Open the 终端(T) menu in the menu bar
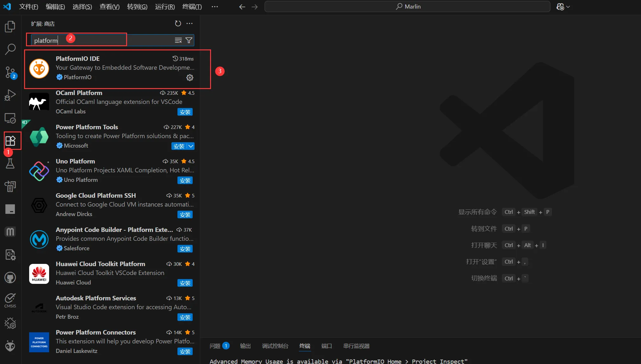The image size is (641, 364). [x=192, y=7]
